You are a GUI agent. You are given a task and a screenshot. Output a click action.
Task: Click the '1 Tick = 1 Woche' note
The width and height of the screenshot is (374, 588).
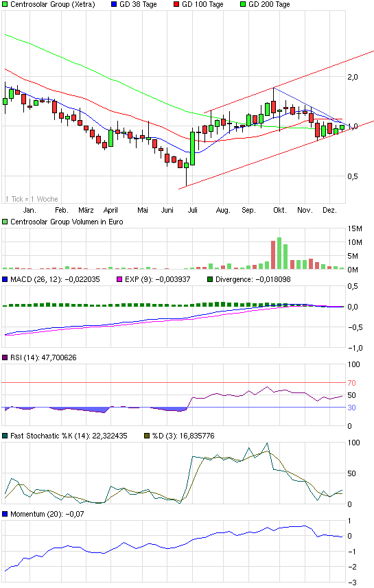32,199
